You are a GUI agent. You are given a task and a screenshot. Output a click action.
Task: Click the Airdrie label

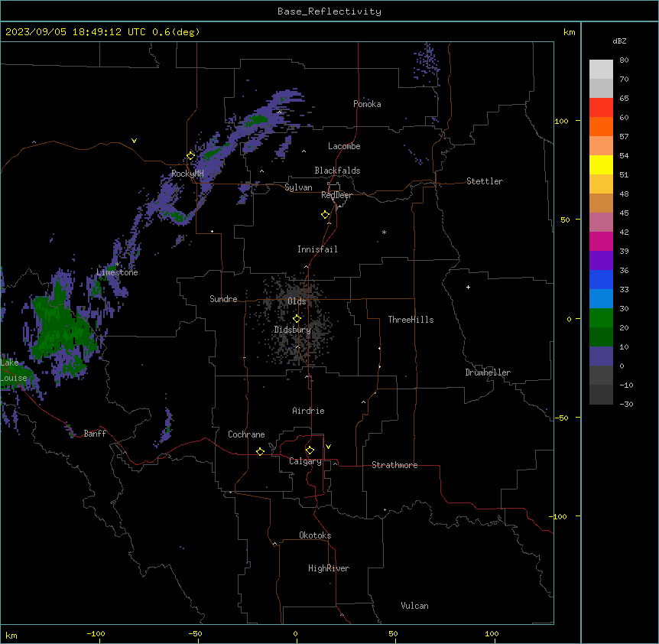[308, 411]
